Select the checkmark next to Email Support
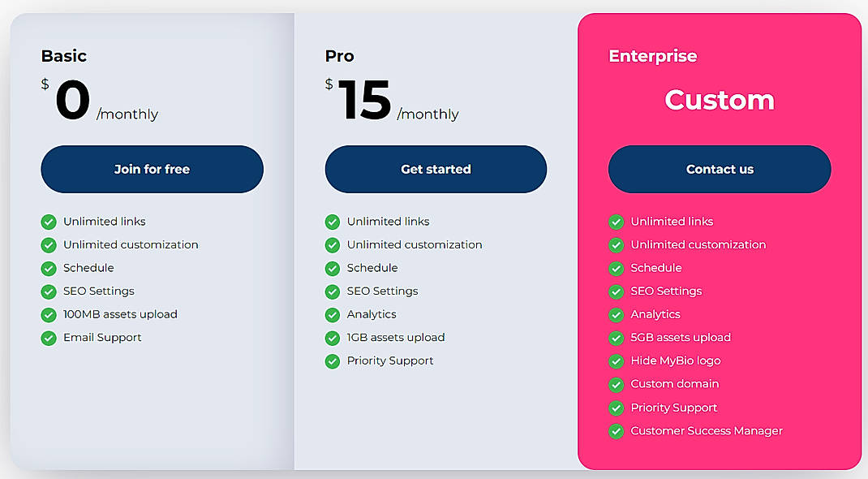 49,338
